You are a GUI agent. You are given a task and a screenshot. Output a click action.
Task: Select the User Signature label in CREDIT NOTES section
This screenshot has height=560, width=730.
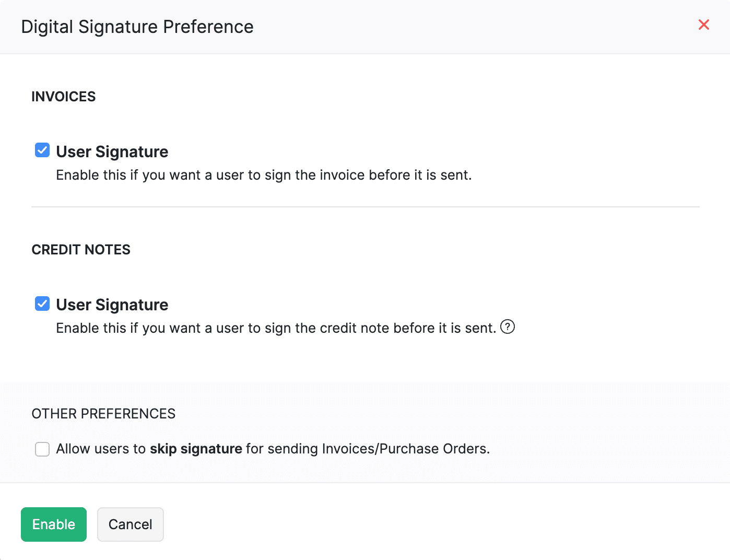(112, 305)
